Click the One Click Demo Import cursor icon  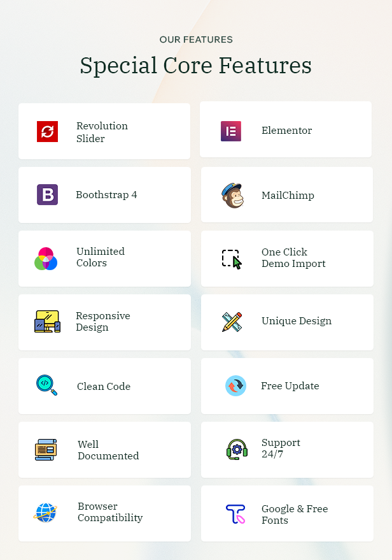(x=232, y=259)
